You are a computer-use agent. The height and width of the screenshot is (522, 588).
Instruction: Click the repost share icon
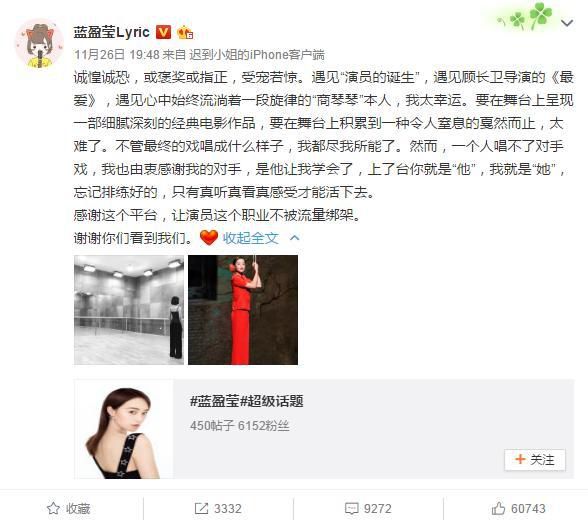click(201, 508)
